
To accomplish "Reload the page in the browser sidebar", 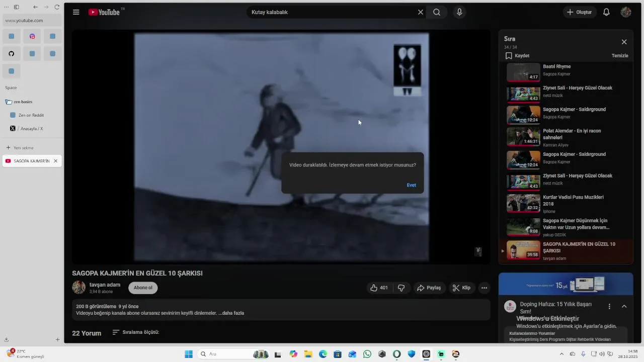I will click(57, 7).
